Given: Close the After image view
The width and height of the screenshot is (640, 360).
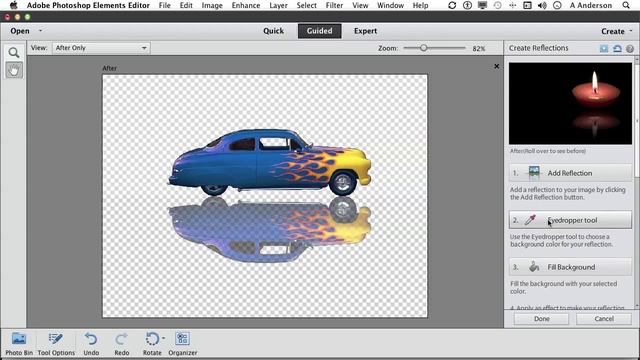Looking at the screenshot, I should click(x=496, y=66).
